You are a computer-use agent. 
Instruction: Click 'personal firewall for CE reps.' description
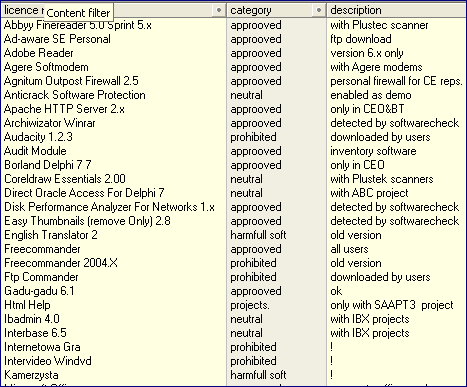(396, 81)
